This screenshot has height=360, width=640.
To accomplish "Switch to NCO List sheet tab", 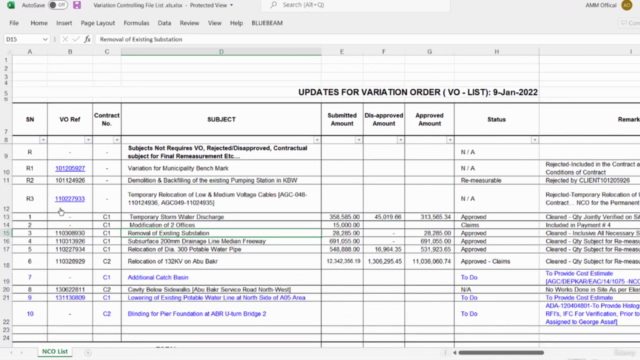I will point(55,351).
